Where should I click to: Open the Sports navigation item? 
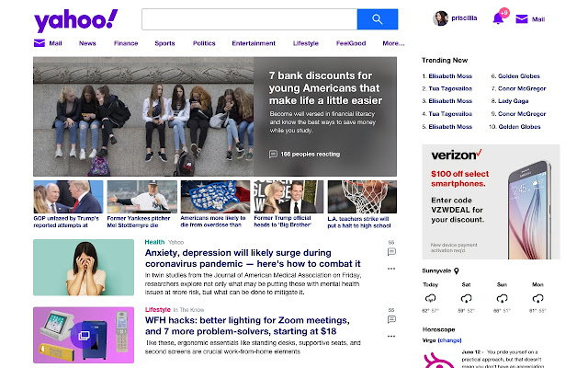click(x=164, y=43)
